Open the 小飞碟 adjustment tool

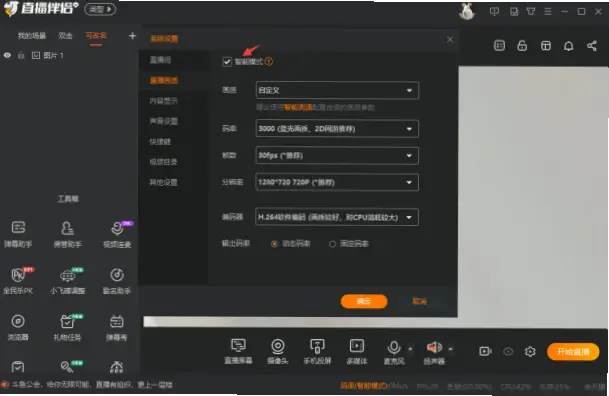coord(67,280)
